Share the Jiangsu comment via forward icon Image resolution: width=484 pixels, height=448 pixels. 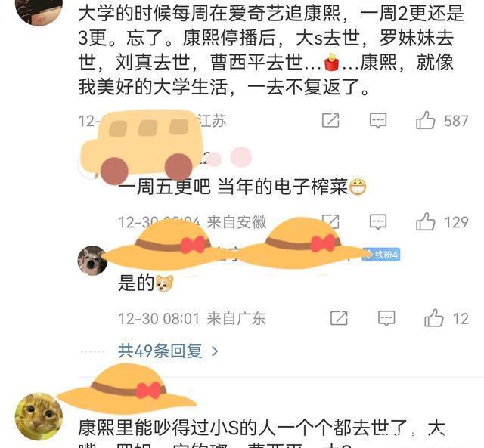(330, 120)
